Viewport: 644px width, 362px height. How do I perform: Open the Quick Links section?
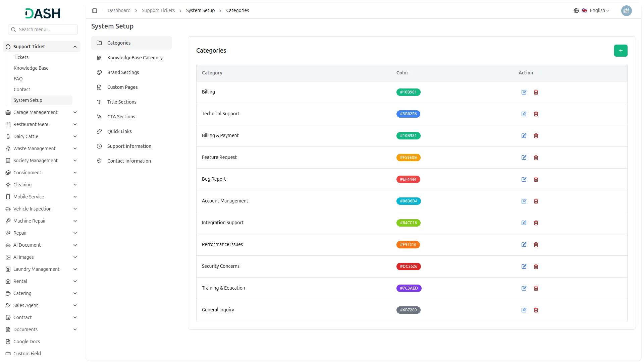click(119, 131)
